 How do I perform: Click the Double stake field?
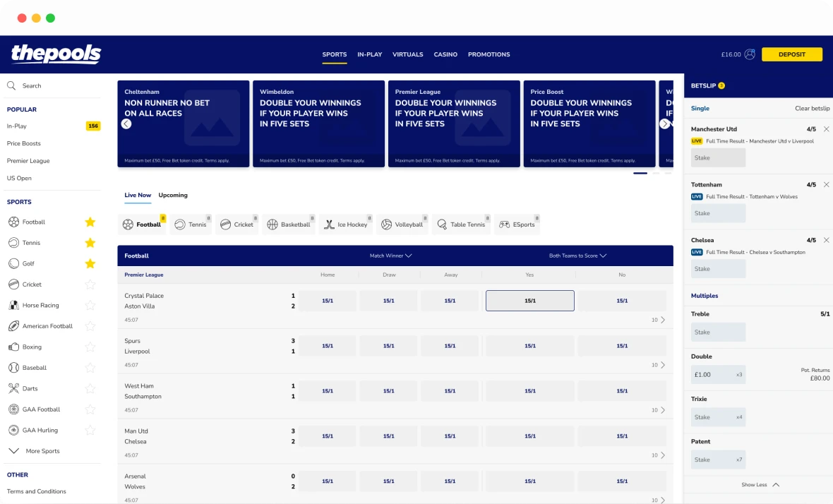coord(718,374)
